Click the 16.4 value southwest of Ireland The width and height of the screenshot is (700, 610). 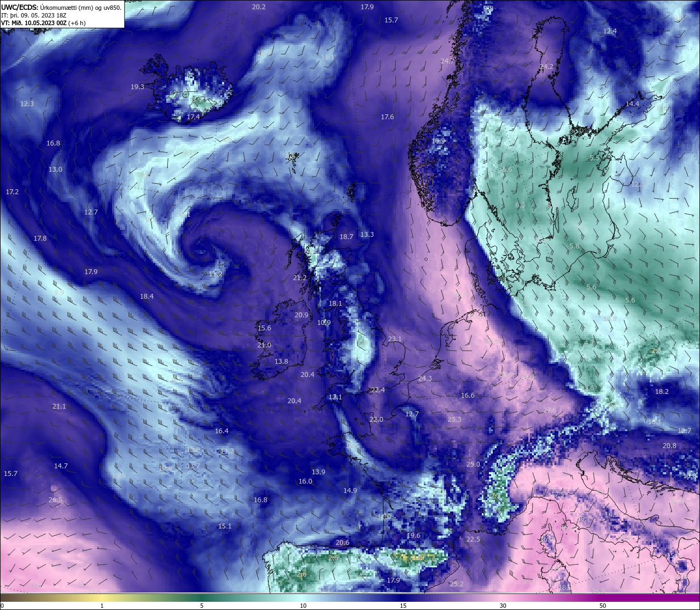(221, 431)
